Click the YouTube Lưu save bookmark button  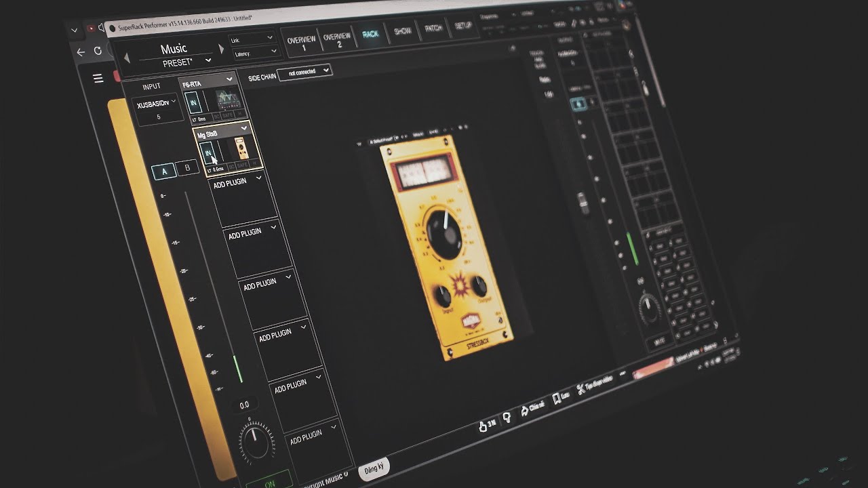pos(561,398)
